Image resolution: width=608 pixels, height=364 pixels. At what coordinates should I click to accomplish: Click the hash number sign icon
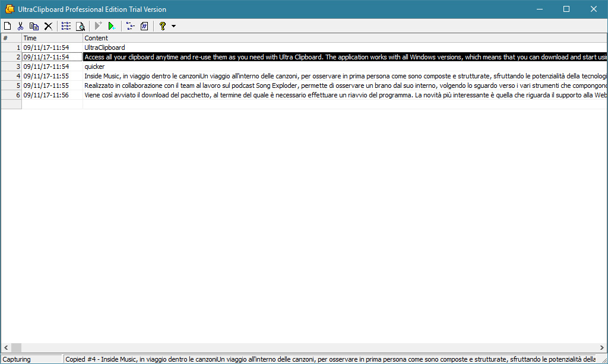point(144,26)
